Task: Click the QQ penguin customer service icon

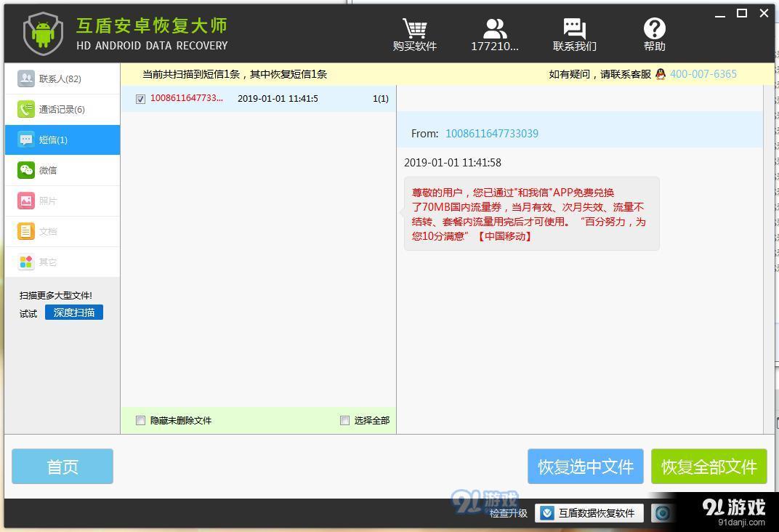Action: 661,74
